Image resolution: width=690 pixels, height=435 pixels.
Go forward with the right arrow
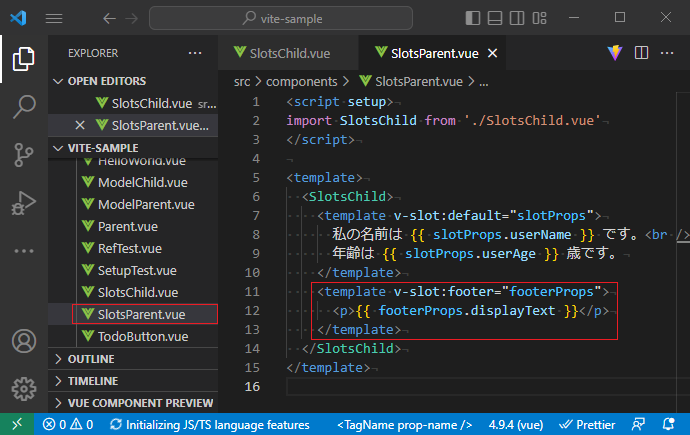tap(132, 18)
